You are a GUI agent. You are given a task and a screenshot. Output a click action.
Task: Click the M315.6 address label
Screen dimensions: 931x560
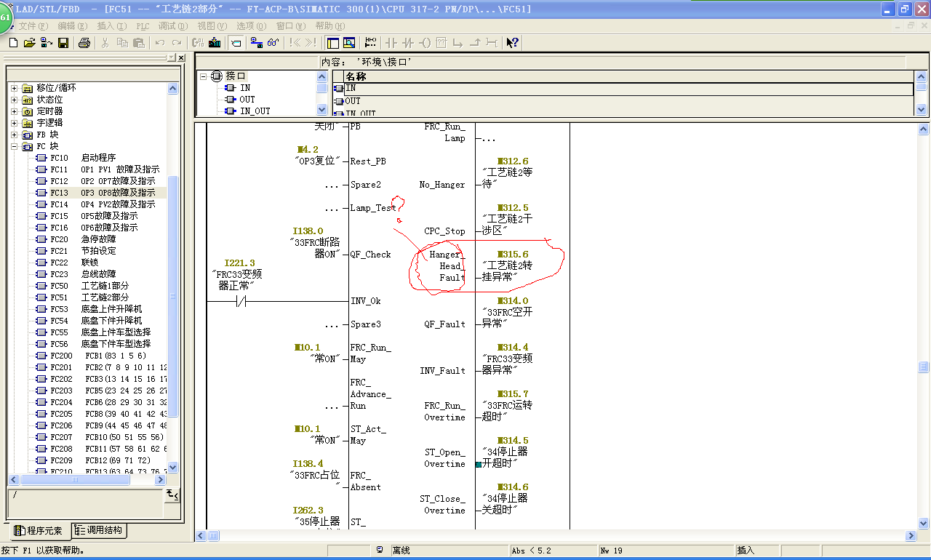click(x=513, y=255)
